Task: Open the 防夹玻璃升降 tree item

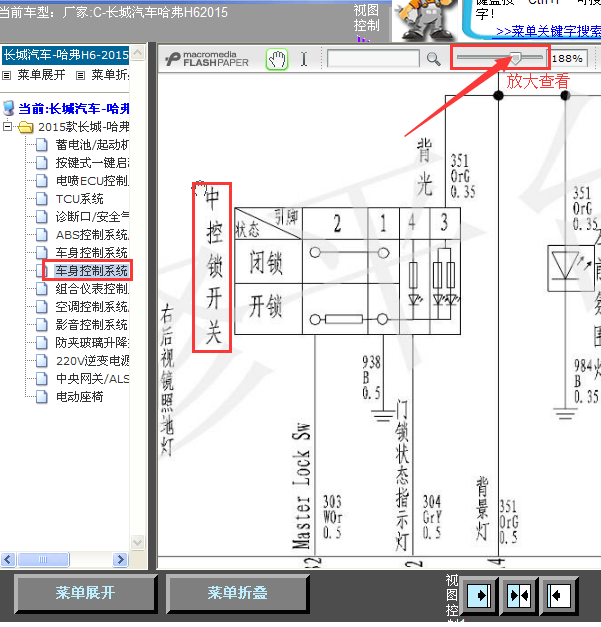Action: pos(92,343)
